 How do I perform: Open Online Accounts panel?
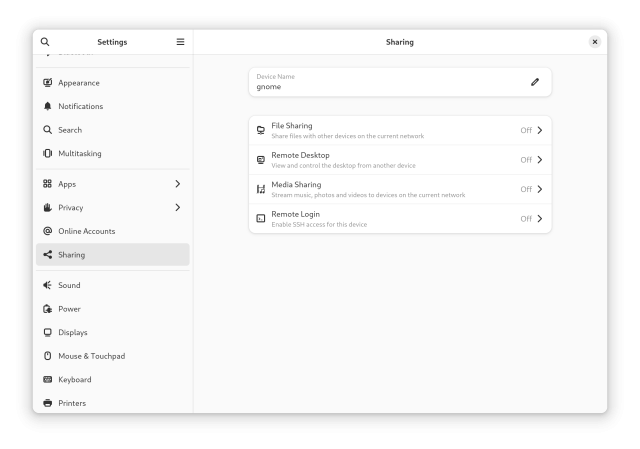pos(113,231)
